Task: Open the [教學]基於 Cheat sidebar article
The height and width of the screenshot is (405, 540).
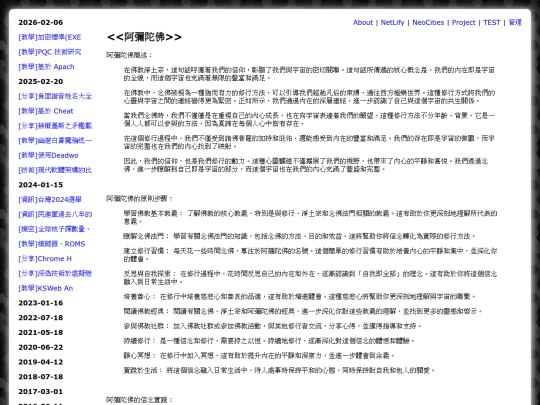Action: [46, 111]
